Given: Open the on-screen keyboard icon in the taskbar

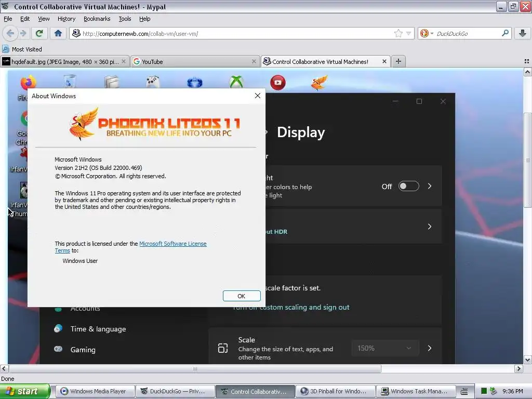Looking at the screenshot, I should (464, 392).
